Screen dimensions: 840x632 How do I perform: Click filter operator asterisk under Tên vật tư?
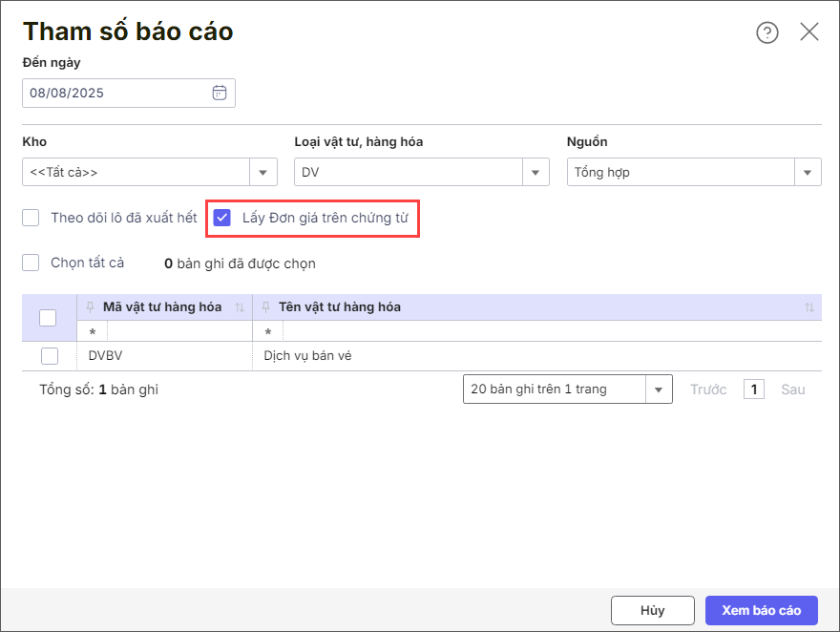coord(268,332)
